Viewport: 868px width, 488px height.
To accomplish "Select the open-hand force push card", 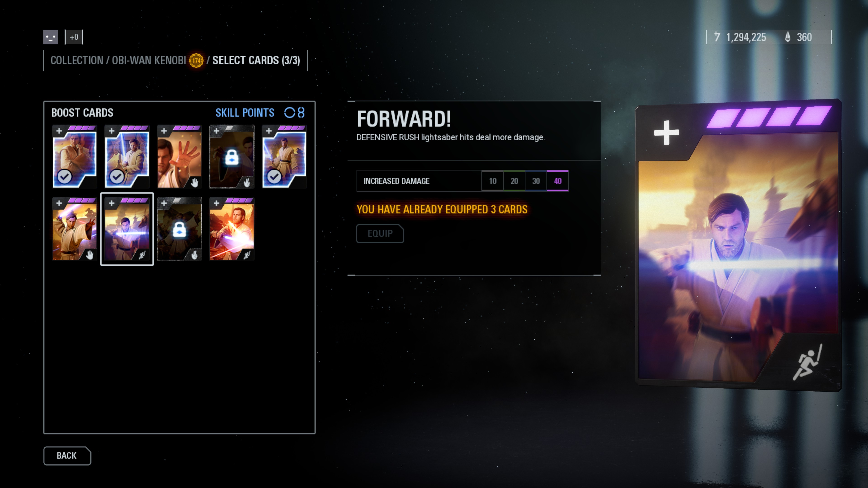I will (179, 157).
